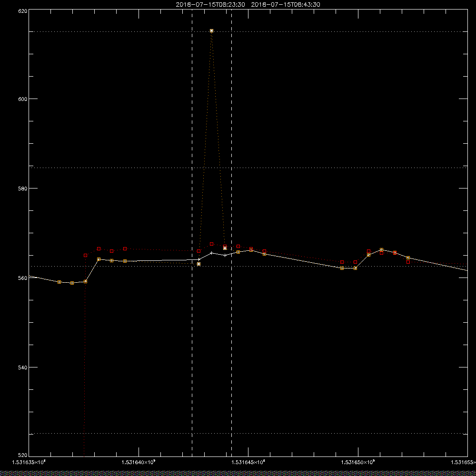
Task: Click the end timestamp 2018-07-15T08:43:30 in title
Action: pyautogui.click(x=286, y=5)
